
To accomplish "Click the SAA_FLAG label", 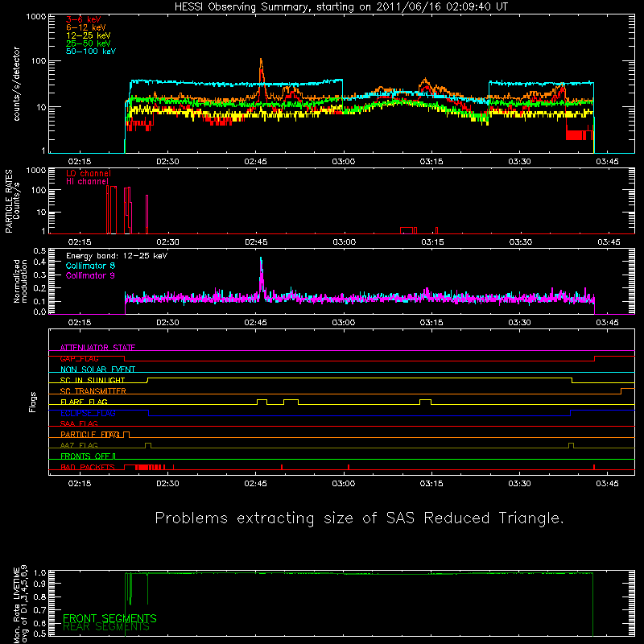I will pos(79,424).
